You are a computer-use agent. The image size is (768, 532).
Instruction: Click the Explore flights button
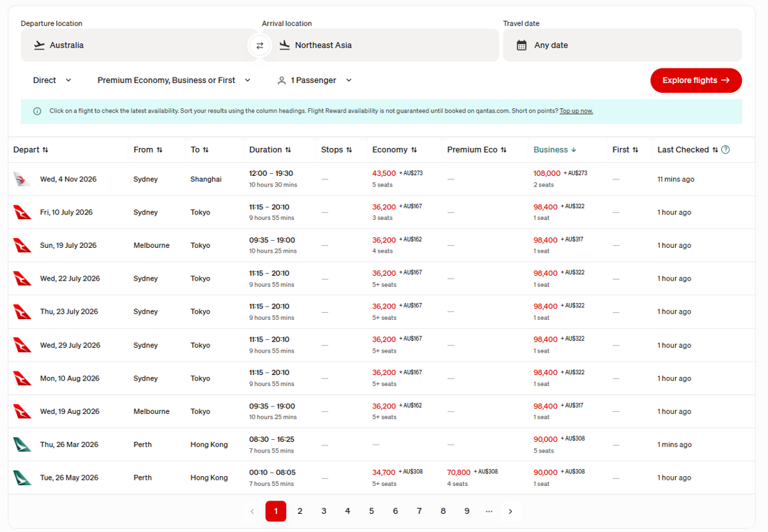coord(695,80)
